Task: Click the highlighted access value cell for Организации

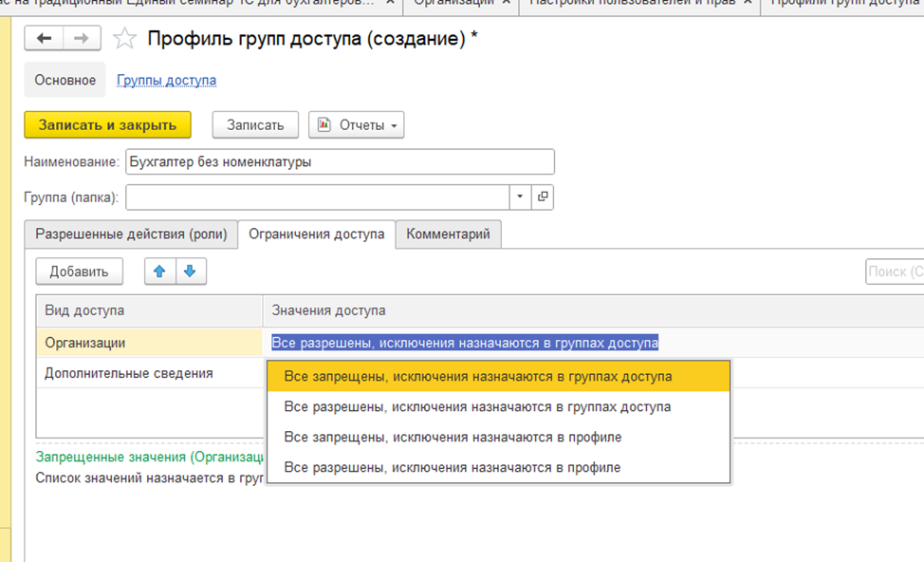Action: 594,343
